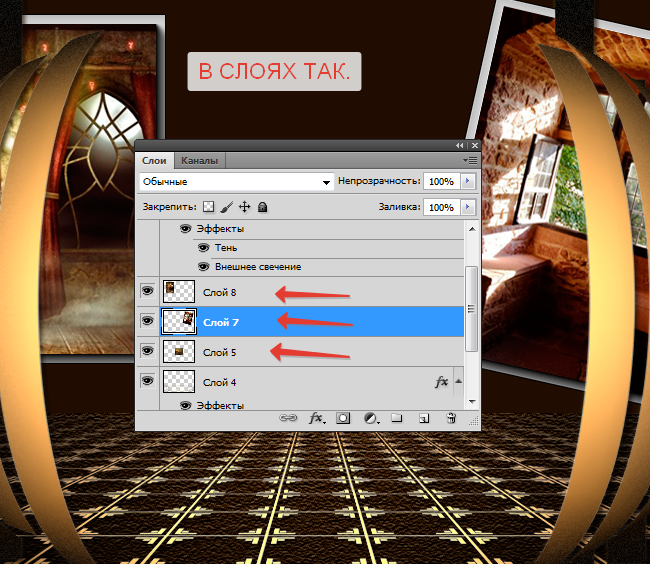Click the fx badge on Слой 4

coord(441,382)
